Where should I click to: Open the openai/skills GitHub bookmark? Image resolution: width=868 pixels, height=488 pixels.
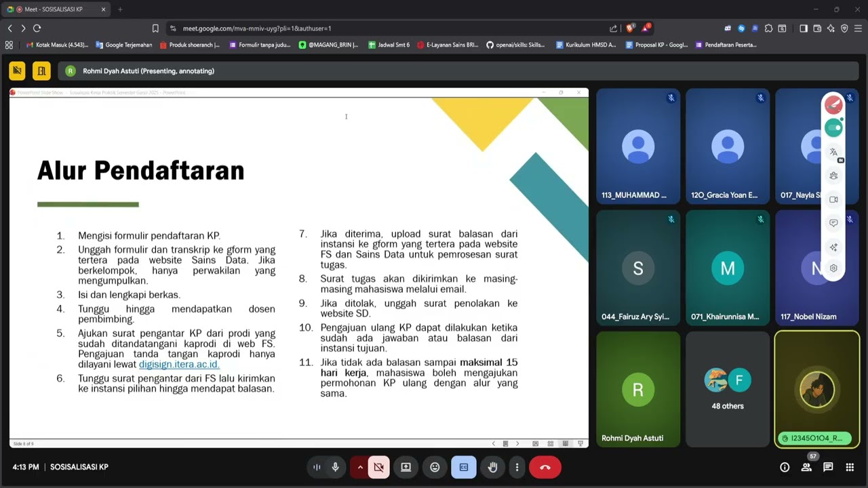point(515,45)
